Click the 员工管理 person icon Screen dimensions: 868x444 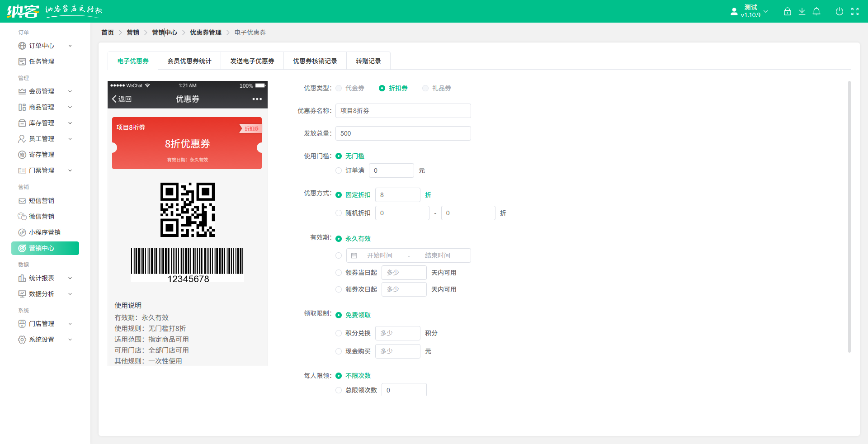click(22, 139)
